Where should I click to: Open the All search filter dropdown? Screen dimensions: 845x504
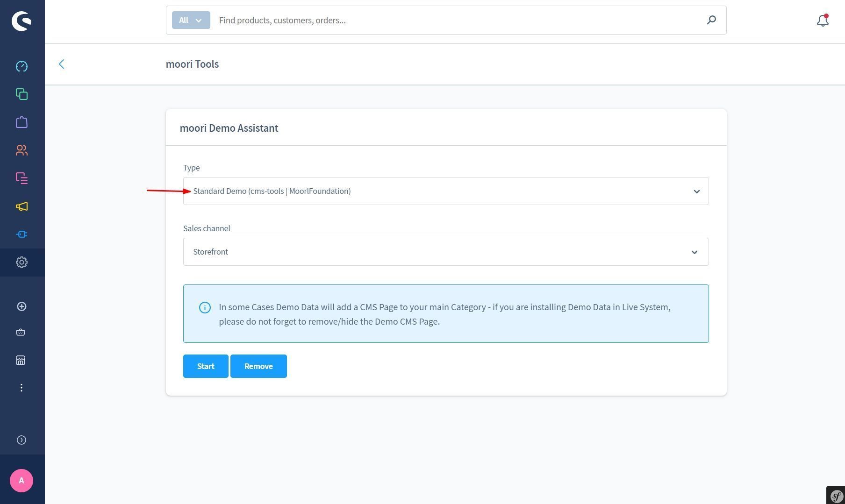[x=191, y=20]
